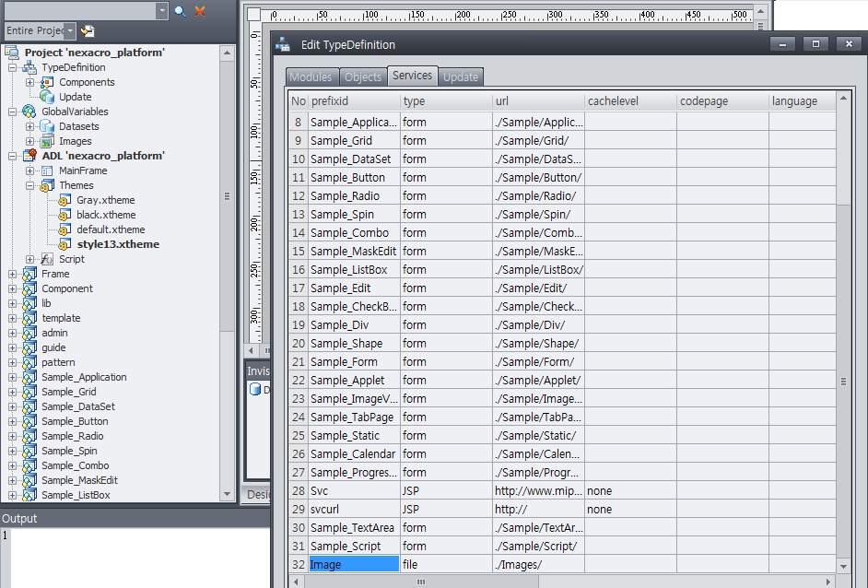Click the orange X clear-search icon
This screenshot has width=868, height=588.
click(200, 11)
